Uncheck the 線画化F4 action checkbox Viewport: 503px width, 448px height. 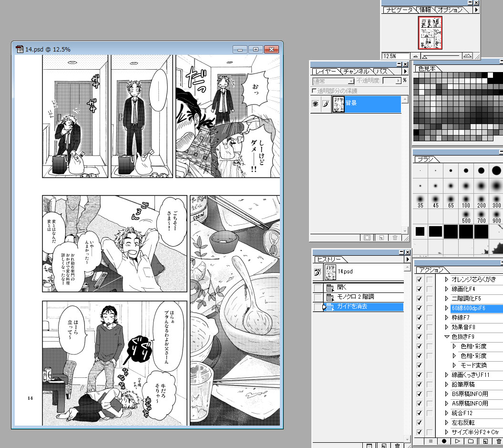(419, 289)
